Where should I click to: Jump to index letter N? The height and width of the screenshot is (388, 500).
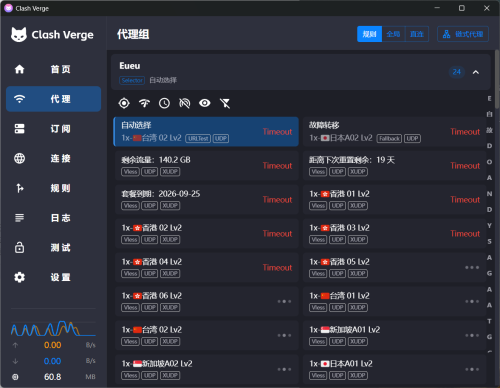(489, 194)
